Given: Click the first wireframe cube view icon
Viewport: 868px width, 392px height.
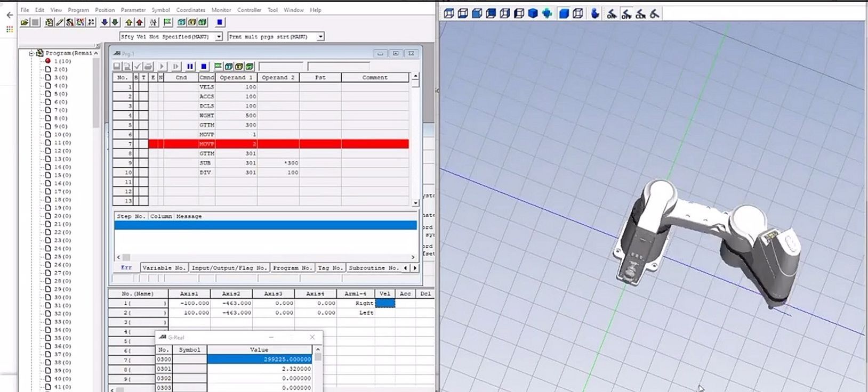Looking at the screenshot, I should [x=449, y=14].
